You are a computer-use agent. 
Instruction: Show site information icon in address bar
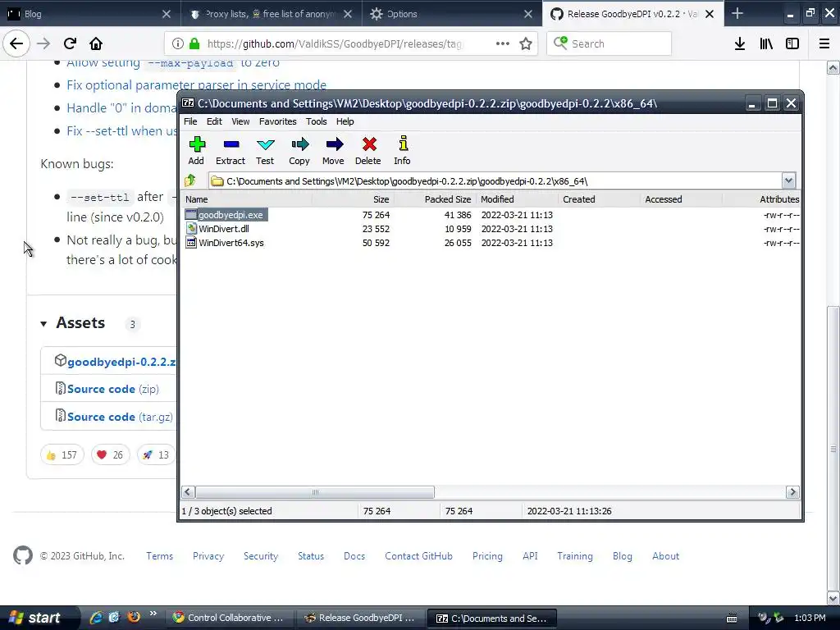click(x=178, y=43)
